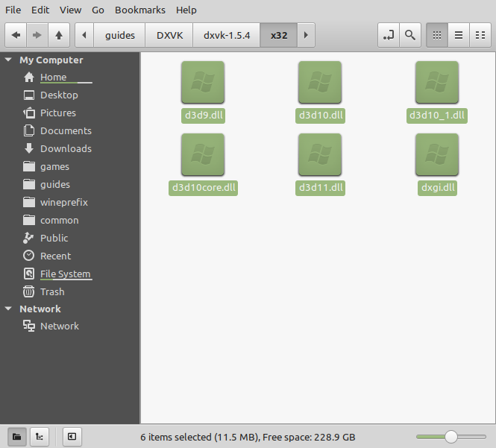
Task: Open the Go menu
Action: 98,10
